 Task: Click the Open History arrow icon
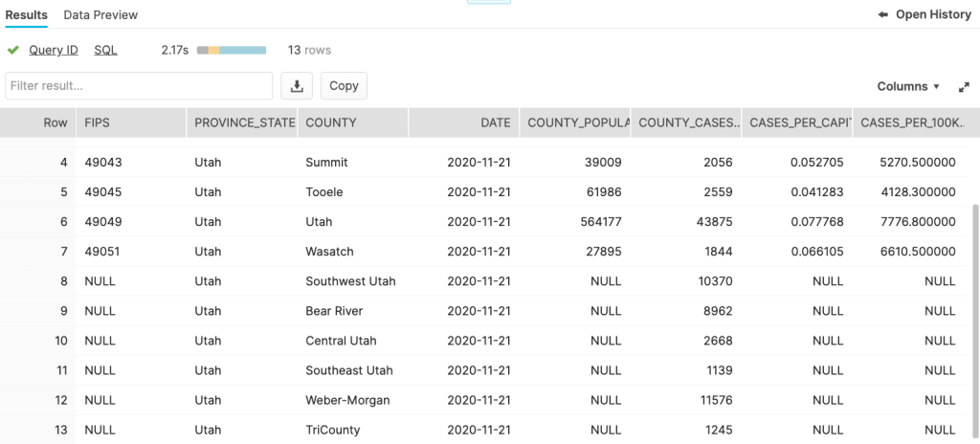pyautogui.click(x=882, y=15)
